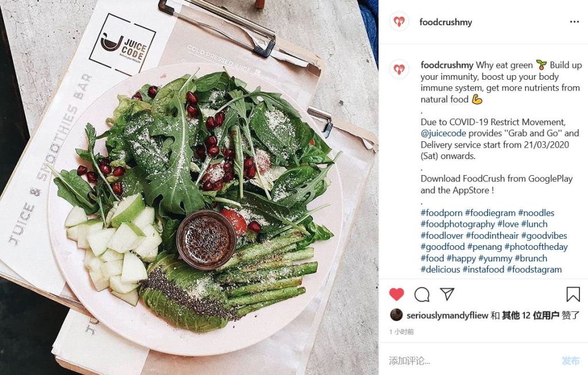Click the 发布 post comment button
Image resolution: width=588 pixels, height=375 pixels.
point(571,361)
